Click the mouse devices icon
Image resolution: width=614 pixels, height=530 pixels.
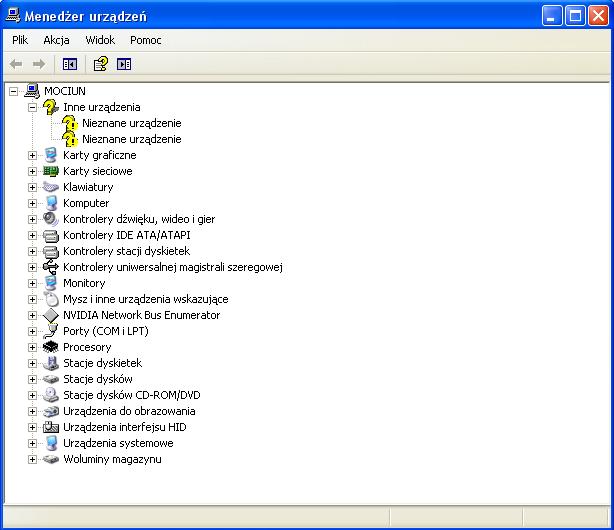[x=51, y=299]
